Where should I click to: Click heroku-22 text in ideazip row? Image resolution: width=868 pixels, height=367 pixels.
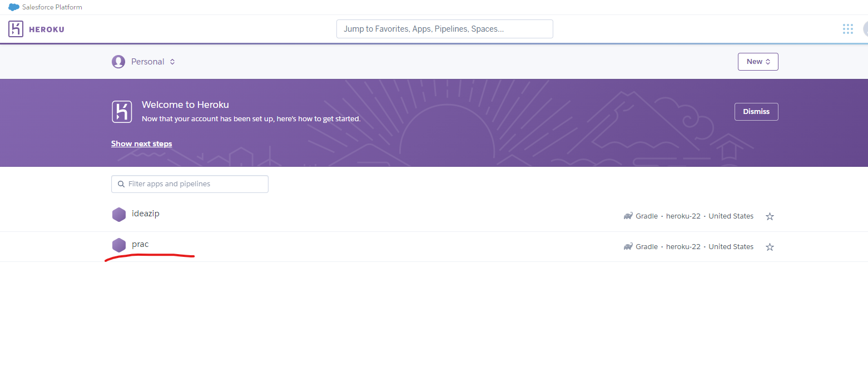point(683,216)
